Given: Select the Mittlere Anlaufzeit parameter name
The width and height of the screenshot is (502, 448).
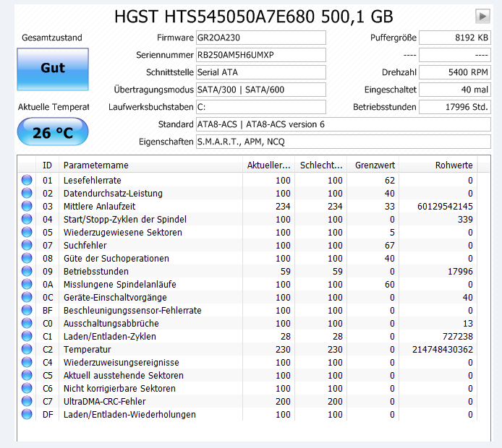Looking at the screenshot, I should (99, 206).
